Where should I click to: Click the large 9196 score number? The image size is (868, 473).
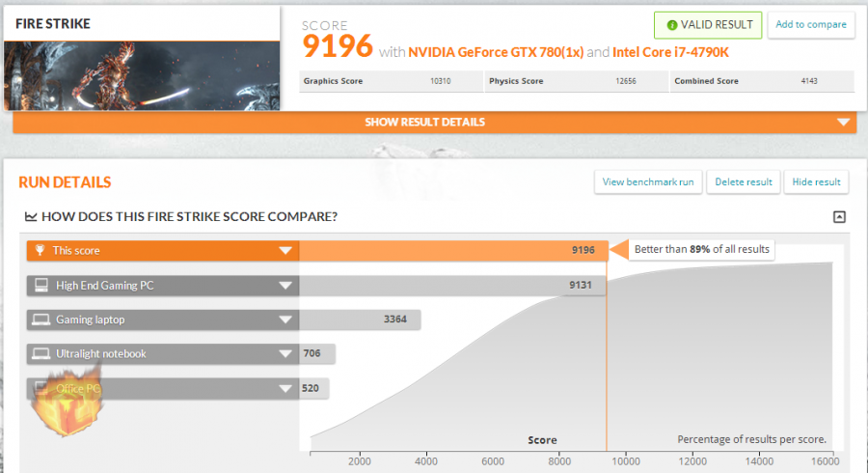coord(338,46)
